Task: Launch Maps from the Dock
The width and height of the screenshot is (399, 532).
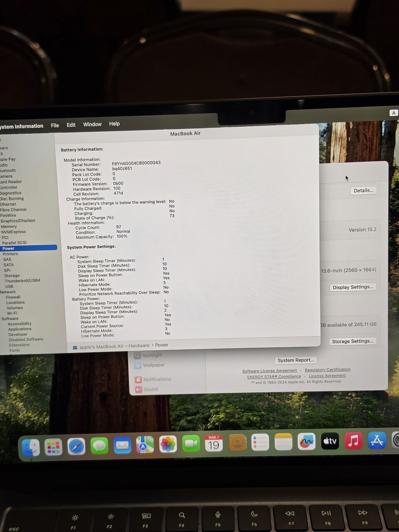Action: 145,445
